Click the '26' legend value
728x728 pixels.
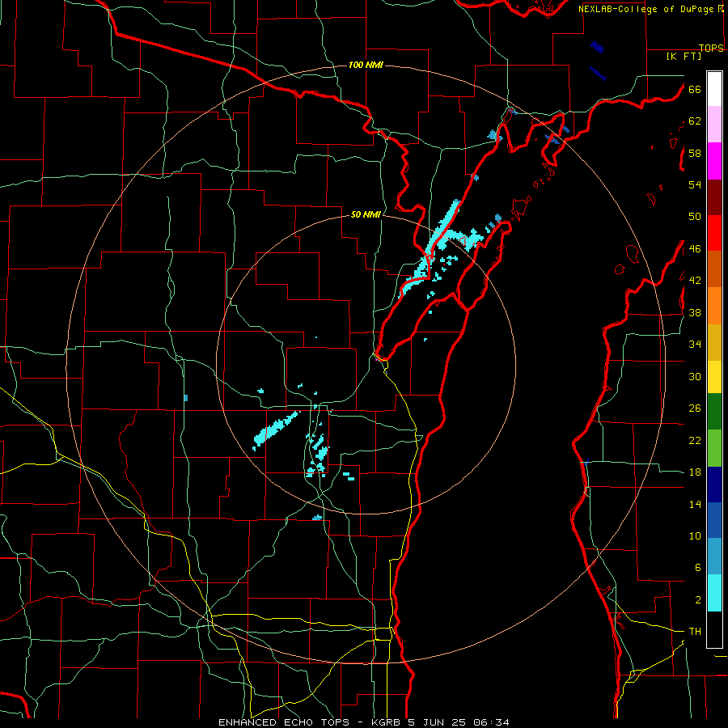[695, 408]
